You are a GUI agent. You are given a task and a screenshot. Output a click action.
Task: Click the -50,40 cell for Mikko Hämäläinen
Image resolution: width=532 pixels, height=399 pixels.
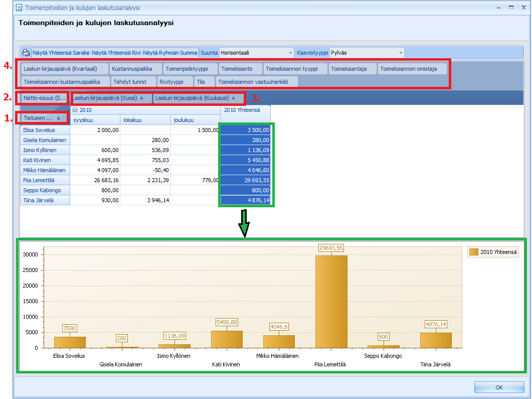point(145,170)
